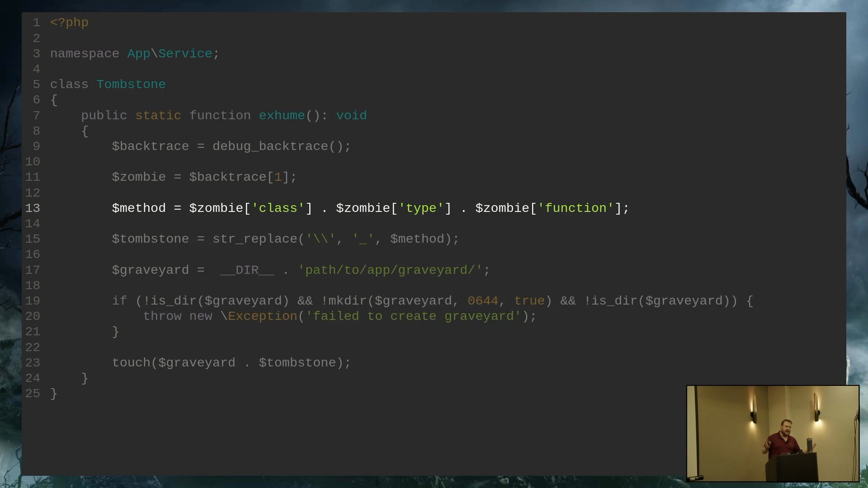Click the 'path/to/app/graveyard/' string
This screenshot has height=488, width=868.
point(390,270)
